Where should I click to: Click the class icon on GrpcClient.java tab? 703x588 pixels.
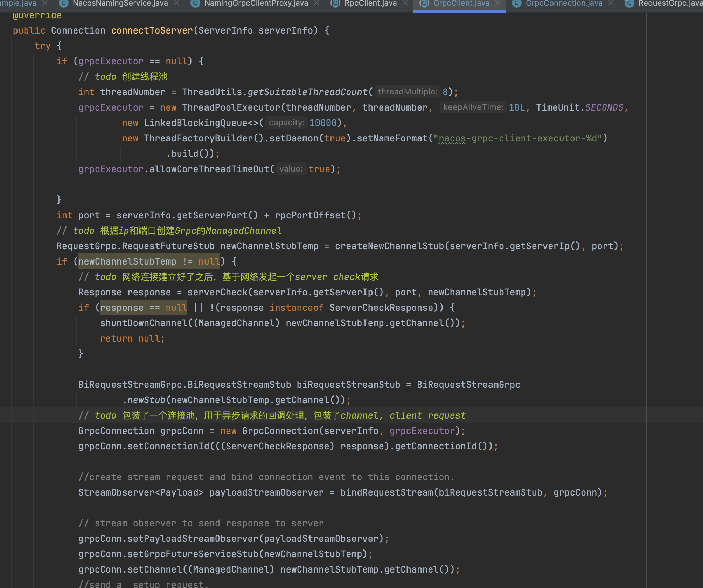[x=424, y=3]
